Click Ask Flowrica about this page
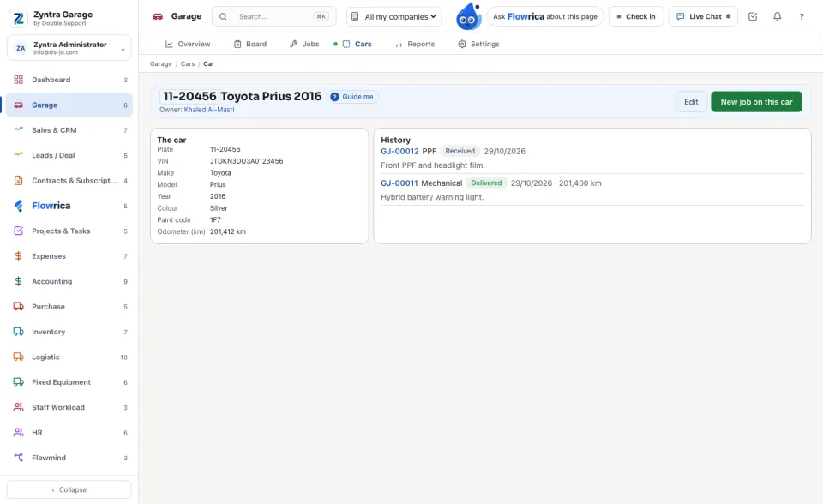The width and height of the screenshot is (823, 504). click(545, 17)
